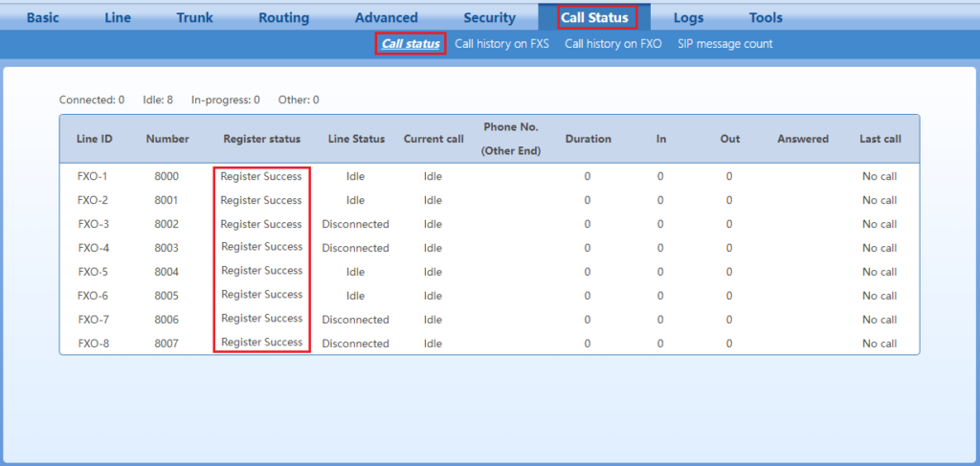Switch to the Line tab
Image resolution: width=980 pixels, height=466 pixels.
click(x=118, y=17)
